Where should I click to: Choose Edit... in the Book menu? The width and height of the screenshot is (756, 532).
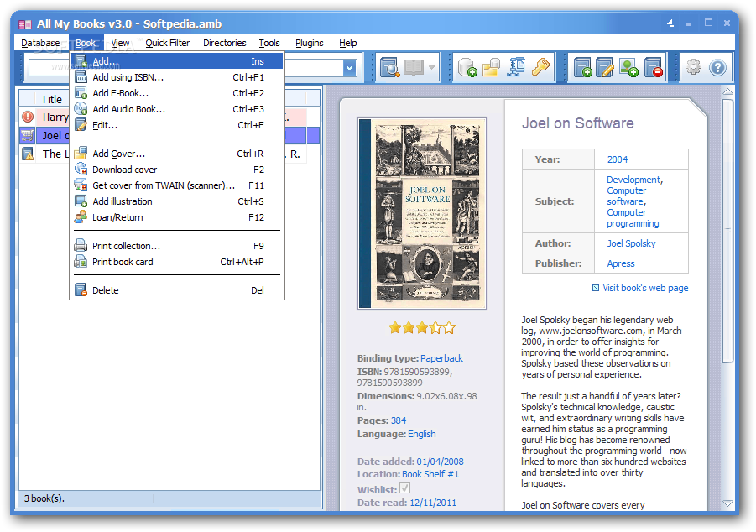(177, 125)
